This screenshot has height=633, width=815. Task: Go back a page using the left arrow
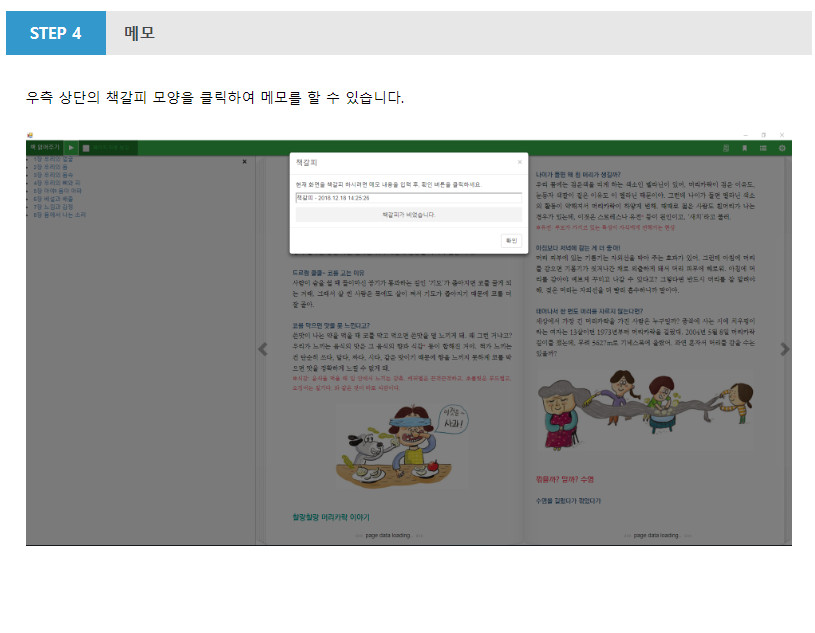[262, 348]
